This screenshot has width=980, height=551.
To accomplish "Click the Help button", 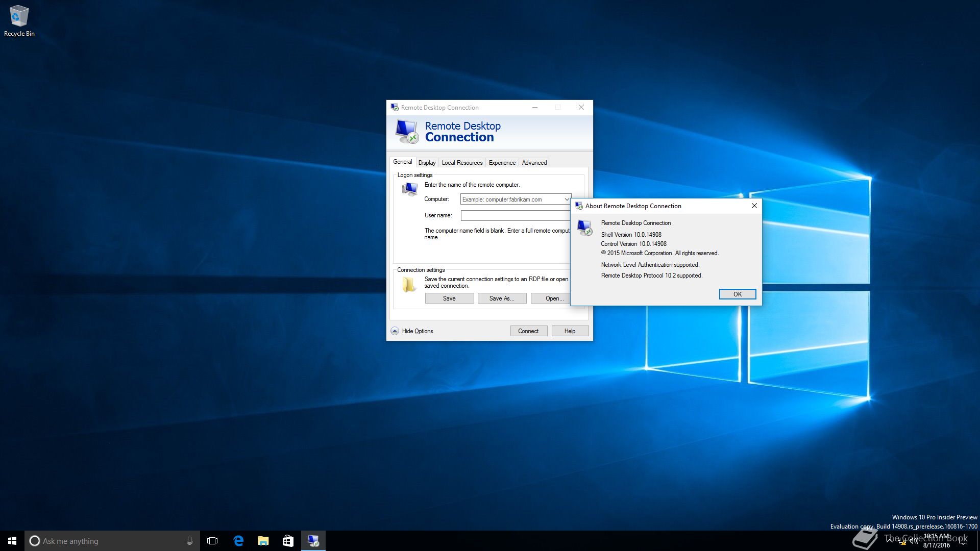I will tap(570, 331).
